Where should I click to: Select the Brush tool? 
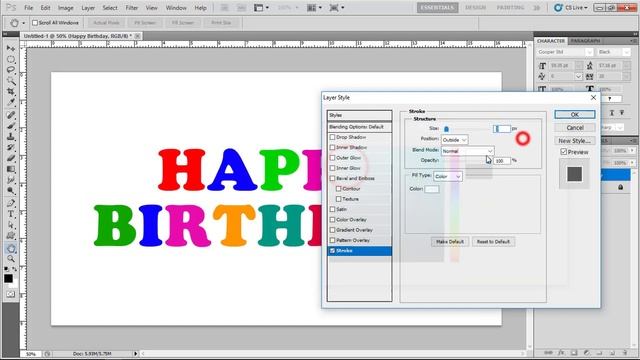pos(11,126)
